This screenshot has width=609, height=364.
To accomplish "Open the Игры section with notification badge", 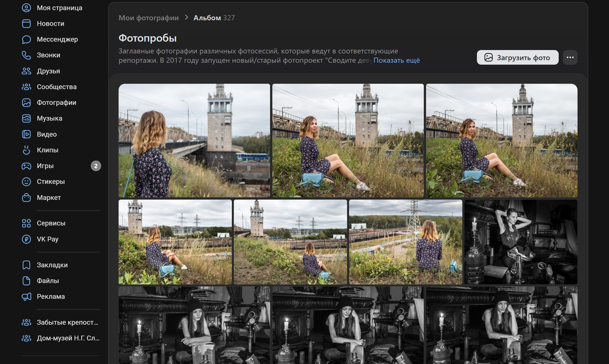I will [45, 165].
